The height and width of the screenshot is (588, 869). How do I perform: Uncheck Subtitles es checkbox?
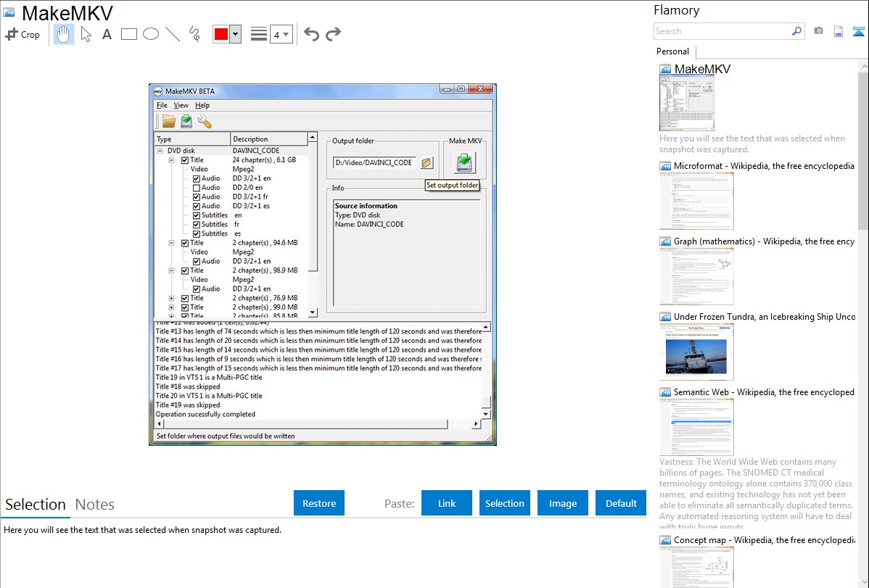196,234
